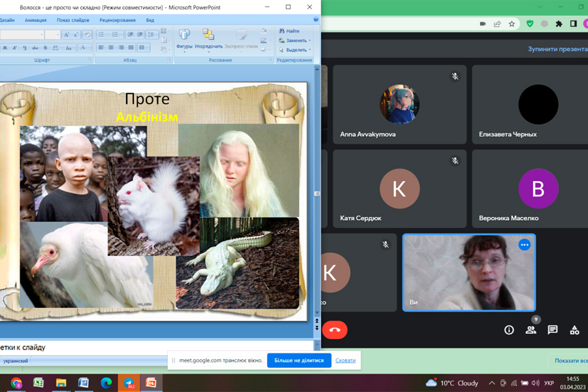Viewport: 588px width, 392px height.
Task: Open the Показ слайдов ribbon tab
Action: [x=73, y=20]
